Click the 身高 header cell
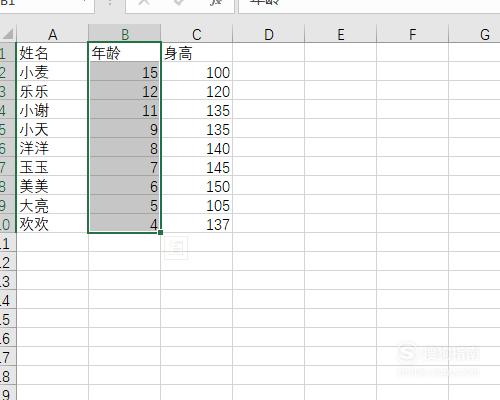The width and height of the screenshot is (500, 400). (197, 53)
